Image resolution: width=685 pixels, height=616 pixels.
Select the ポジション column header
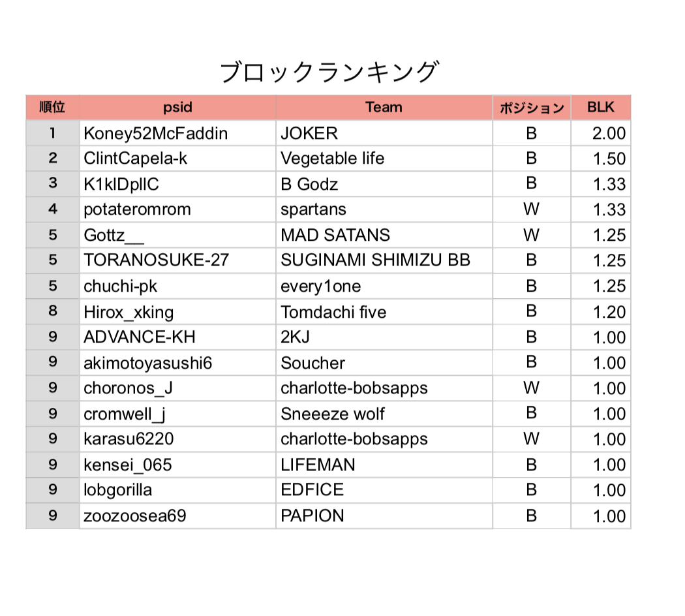click(x=531, y=108)
